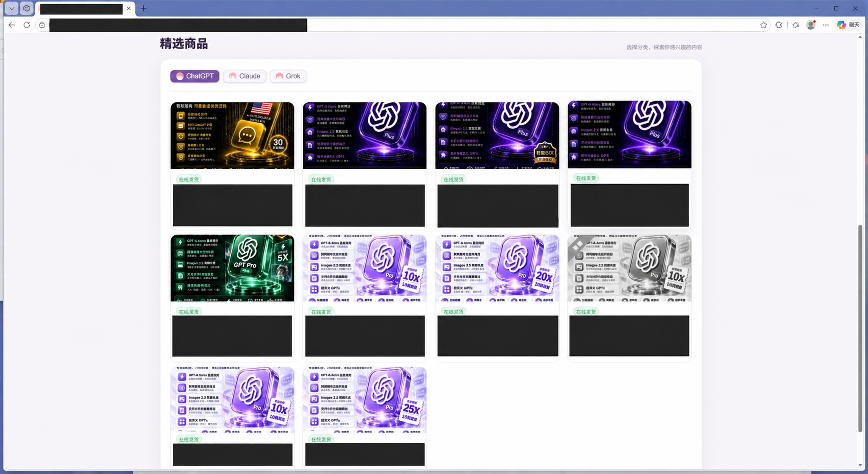The width and height of the screenshot is (868, 474).
Task: Click the 精选商品 section heading
Action: pyautogui.click(x=184, y=44)
